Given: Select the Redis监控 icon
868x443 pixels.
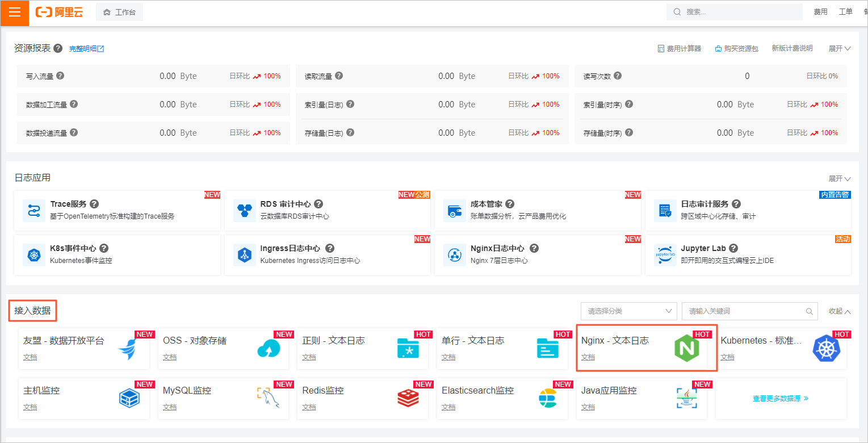Looking at the screenshot, I should [x=408, y=398].
